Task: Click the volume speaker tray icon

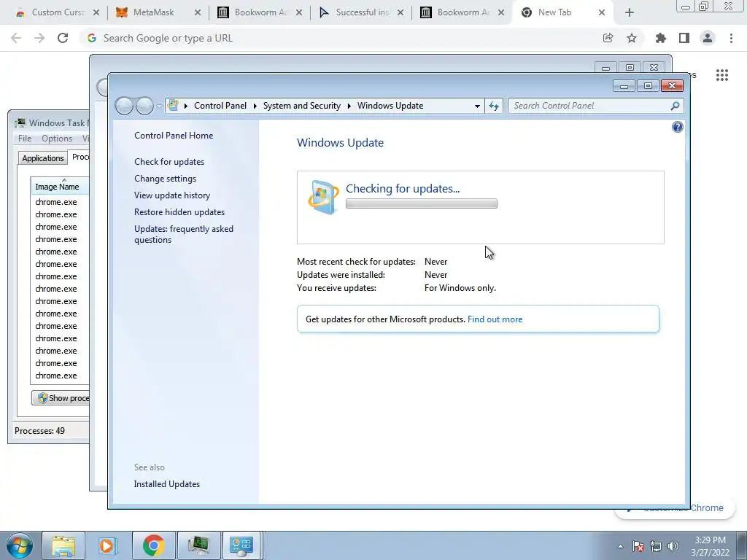Action: [x=673, y=546]
